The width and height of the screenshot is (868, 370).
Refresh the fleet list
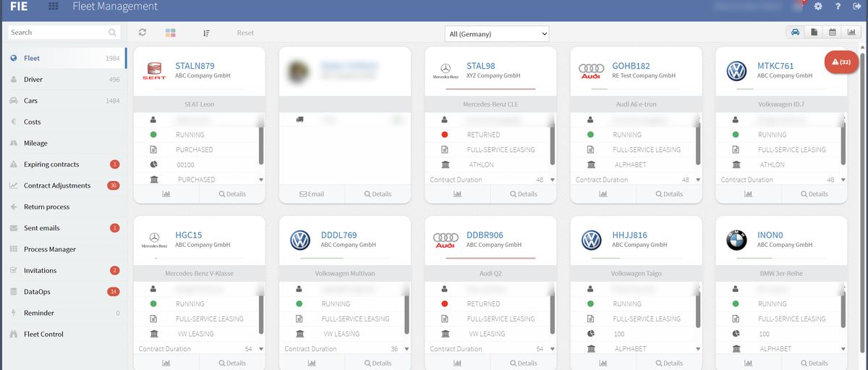[142, 33]
